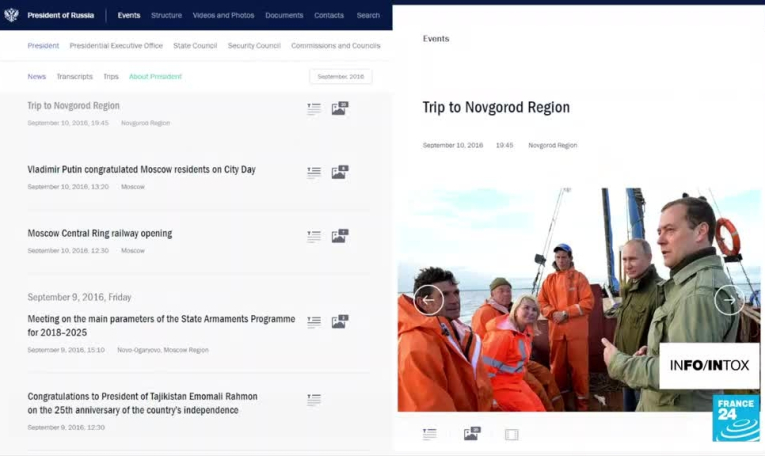Open photo gallery icon for Trip to Novgorod Region
Viewport: 765px width, 456px height.
coord(339,109)
